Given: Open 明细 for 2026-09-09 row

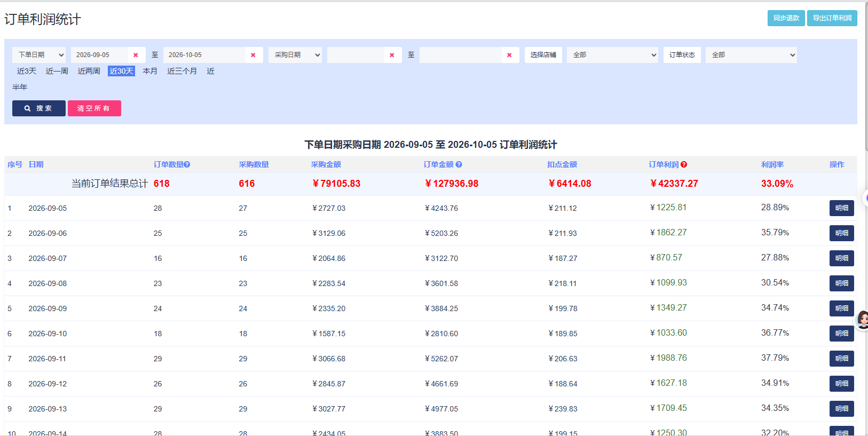Looking at the screenshot, I should [842, 308].
